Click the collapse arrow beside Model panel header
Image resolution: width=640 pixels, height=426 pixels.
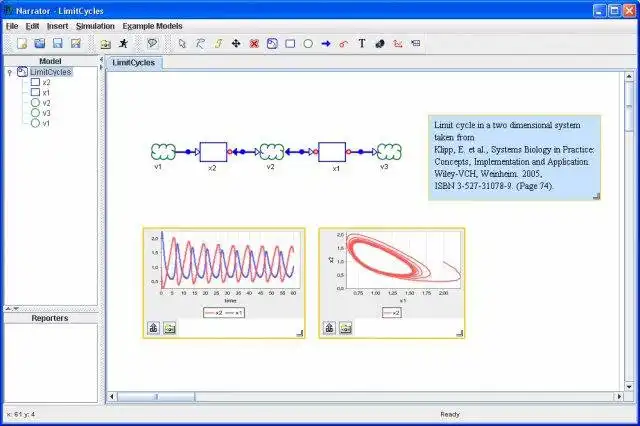point(101,60)
